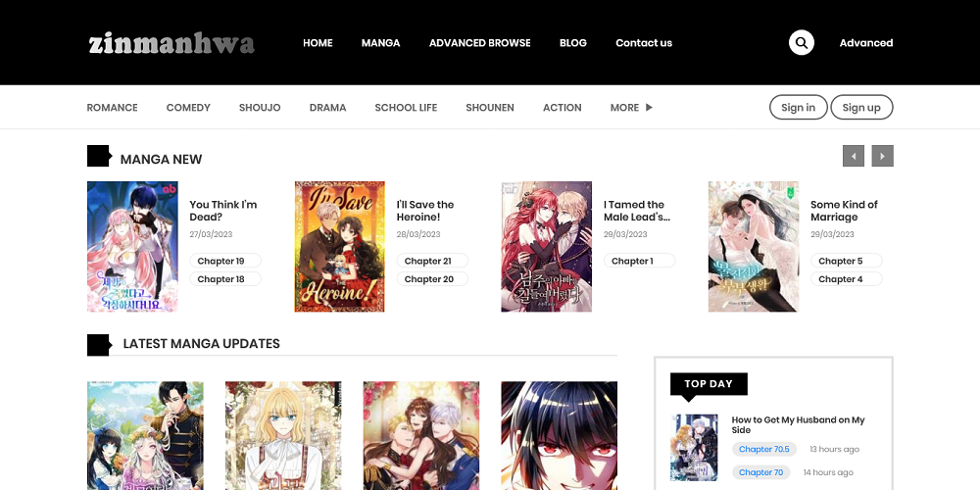Browse the ROMANCE genre
980x490 pixels.
pos(112,108)
